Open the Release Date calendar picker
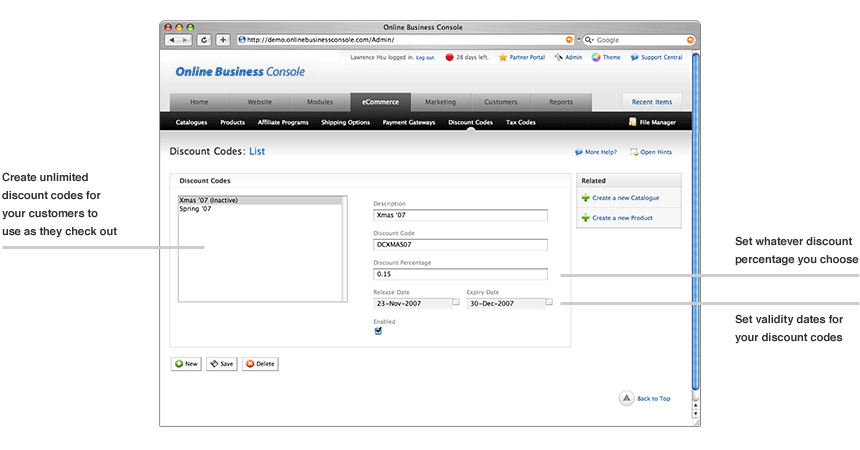This screenshot has width=860, height=450. (x=455, y=301)
